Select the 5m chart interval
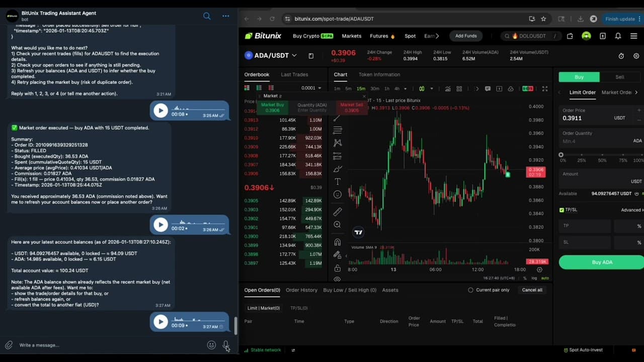The image size is (644, 362). point(348,88)
